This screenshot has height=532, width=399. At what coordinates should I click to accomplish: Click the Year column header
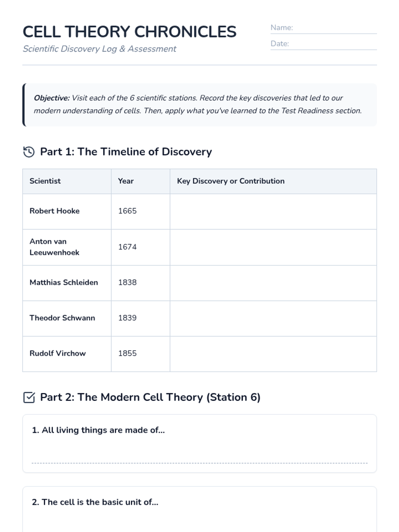pyautogui.click(x=141, y=181)
